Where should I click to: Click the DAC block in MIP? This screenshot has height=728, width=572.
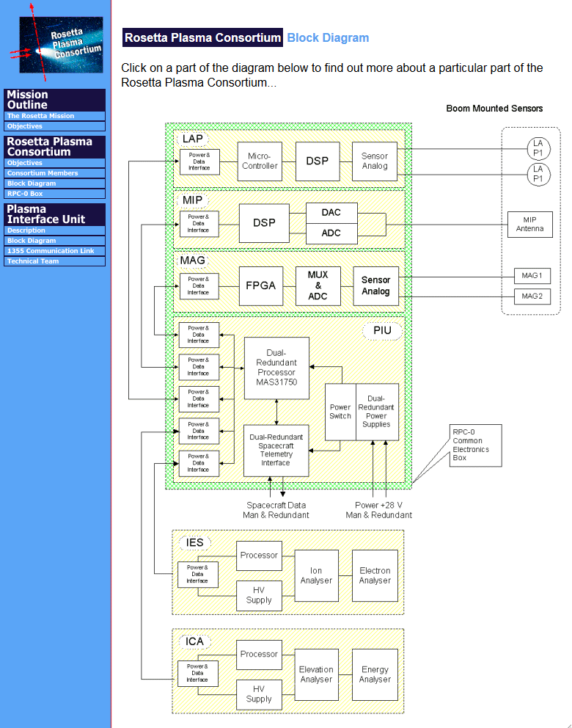pos(331,213)
